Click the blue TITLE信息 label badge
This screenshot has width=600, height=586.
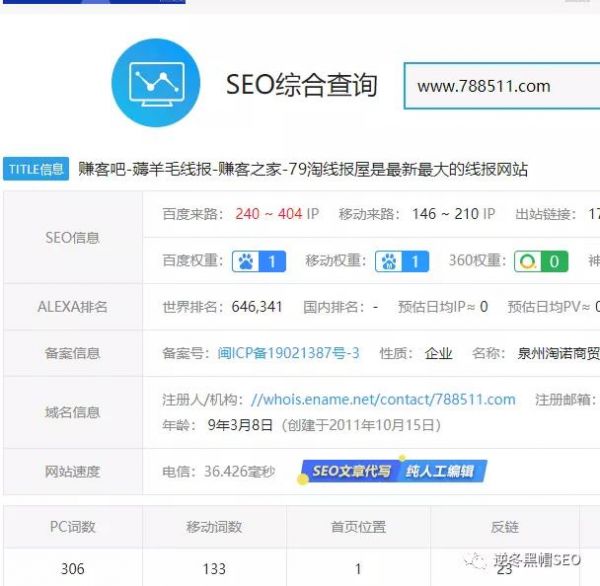pyautogui.click(x=36, y=169)
